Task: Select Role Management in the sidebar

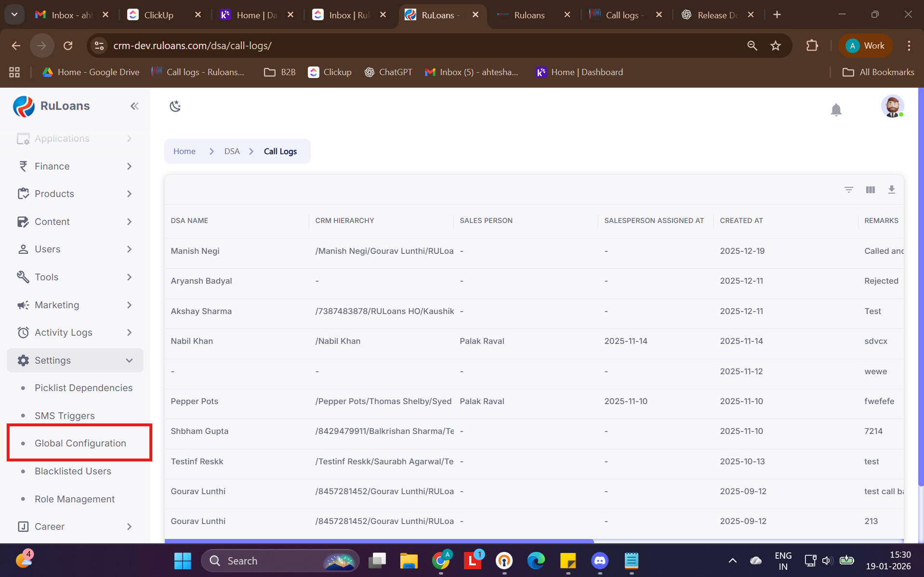Action: [75, 499]
